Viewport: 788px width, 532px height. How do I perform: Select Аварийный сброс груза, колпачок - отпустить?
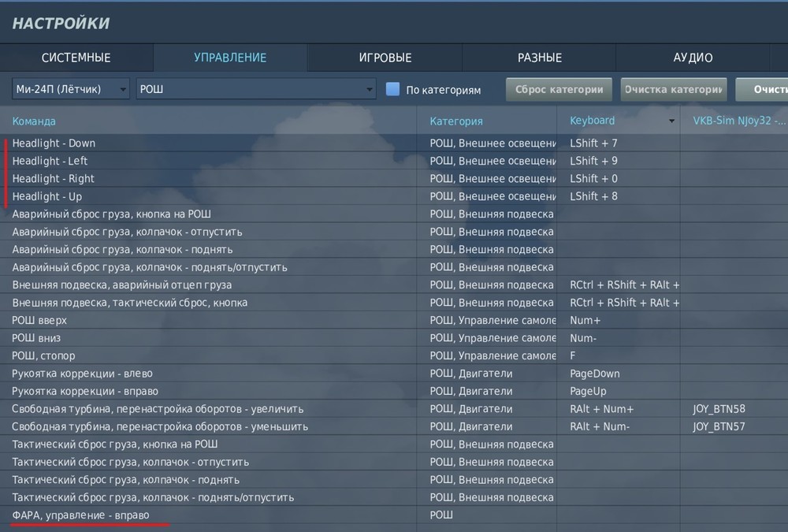pos(127,232)
